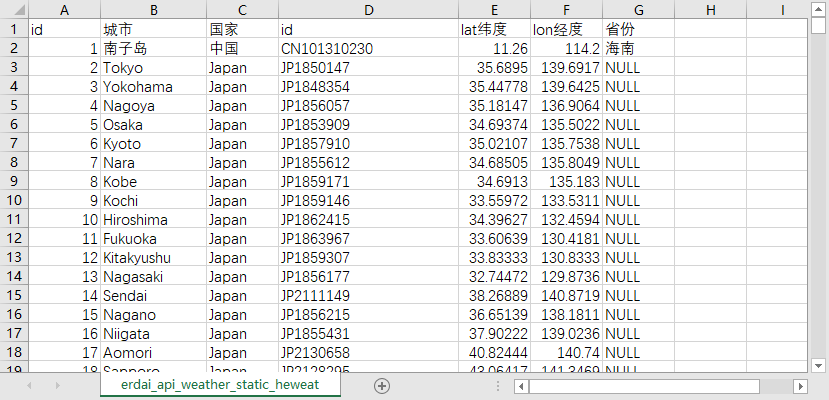The height and width of the screenshot is (400, 829).
Task: Click horizontal scrollbar right arrow
Action: tap(799, 385)
